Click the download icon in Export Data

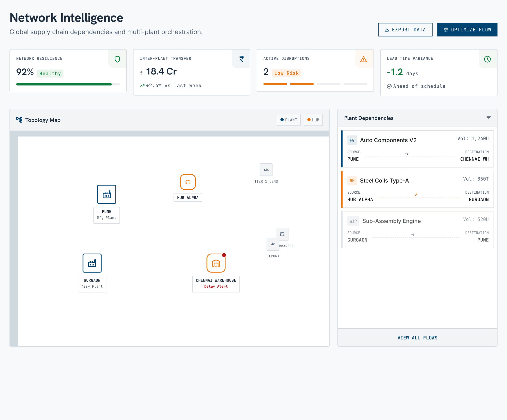click(x=387, y=30)
